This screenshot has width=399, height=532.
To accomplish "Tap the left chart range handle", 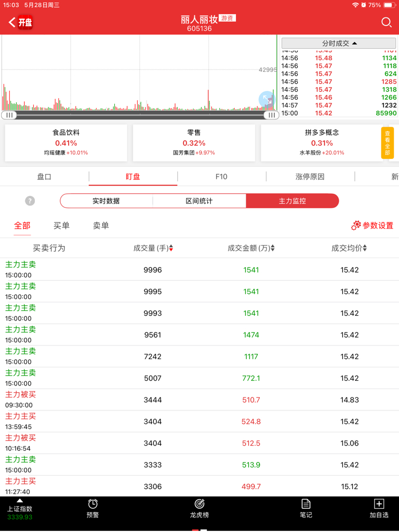I will pyautogui.click(x=9, y=115).
